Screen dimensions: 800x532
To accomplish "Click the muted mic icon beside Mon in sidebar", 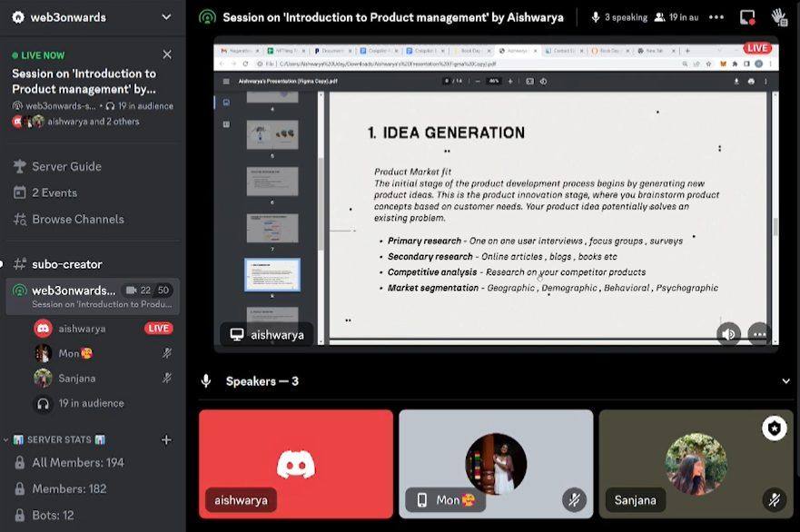I will (167, 353).
